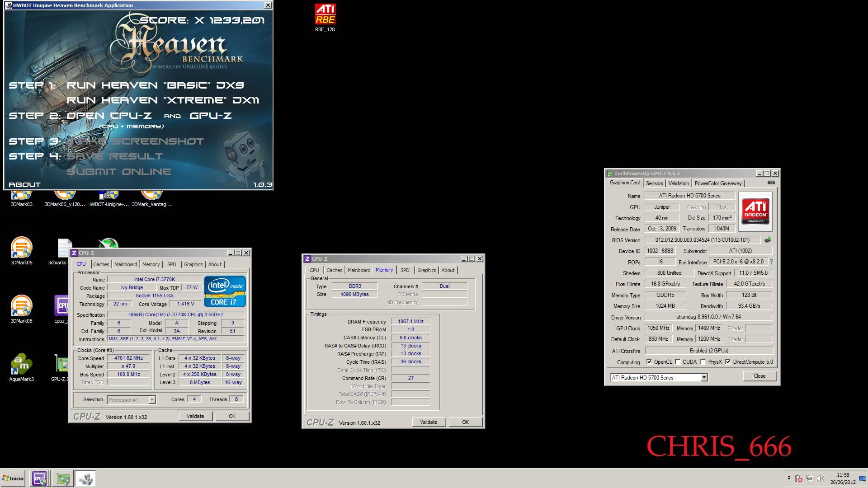This screenshot has height=488, width=868.
Task: Launch AquaMark3 from the desktop
Action: [21, 367]
